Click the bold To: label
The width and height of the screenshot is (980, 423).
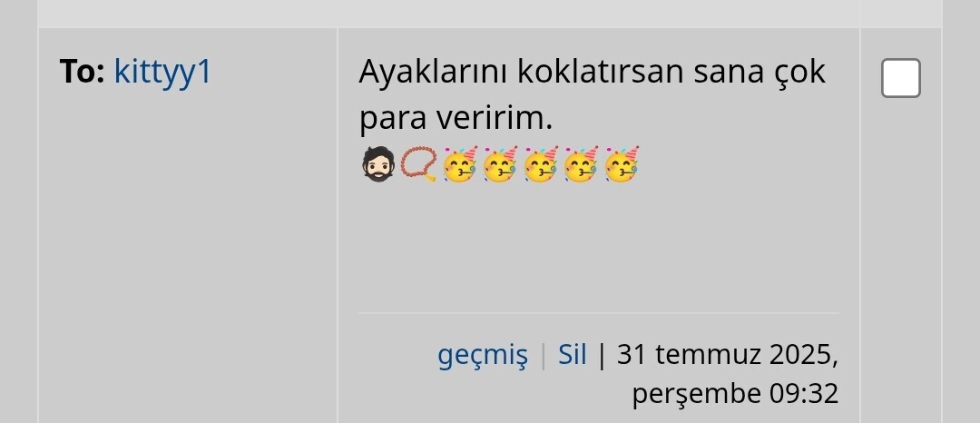pos(82,72)
